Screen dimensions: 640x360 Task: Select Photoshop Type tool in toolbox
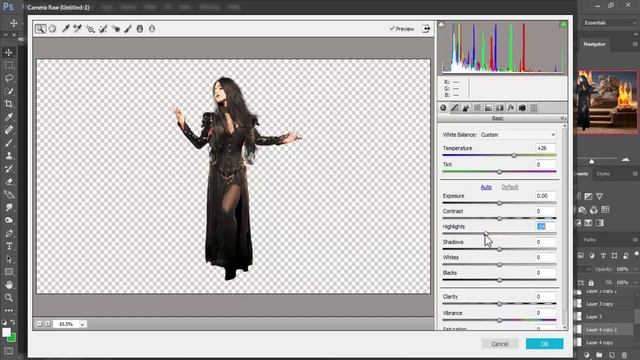(x=9, y=246)
